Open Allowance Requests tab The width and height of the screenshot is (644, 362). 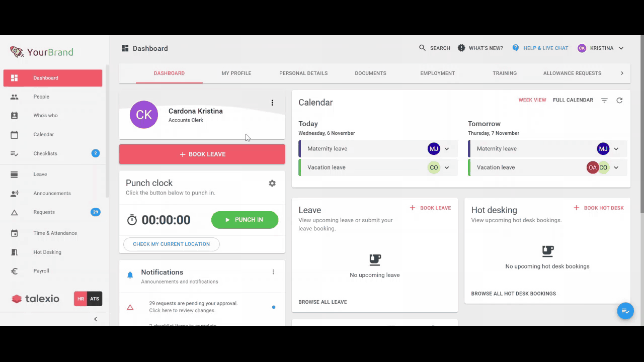click(572, 73)
